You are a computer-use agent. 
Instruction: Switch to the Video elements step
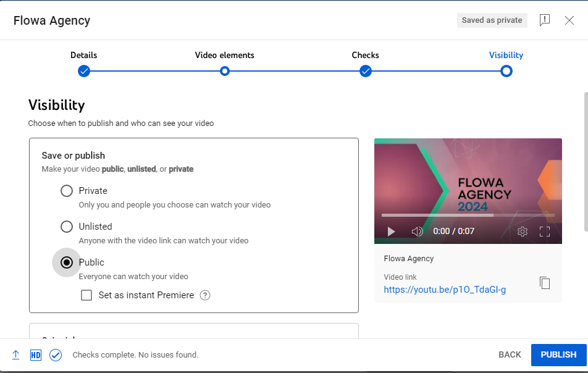pos(224,71)
